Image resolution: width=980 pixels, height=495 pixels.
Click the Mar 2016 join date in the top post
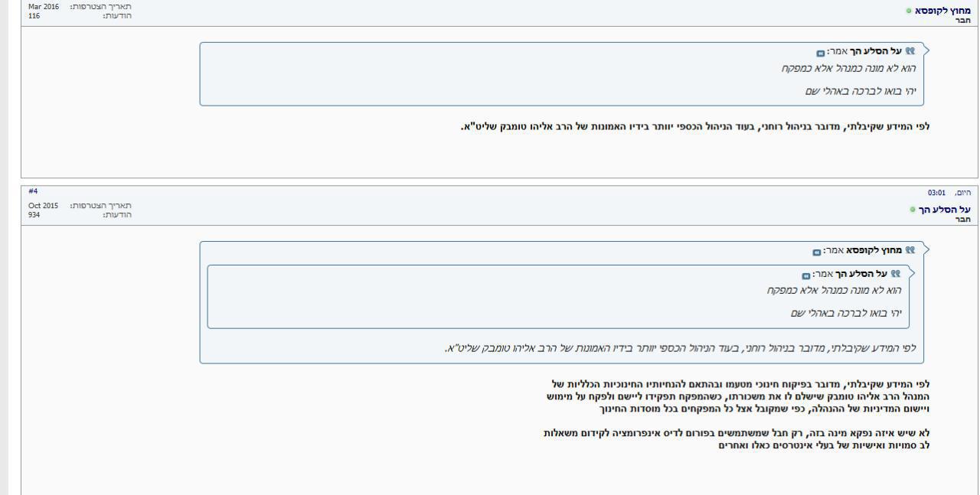44,6
